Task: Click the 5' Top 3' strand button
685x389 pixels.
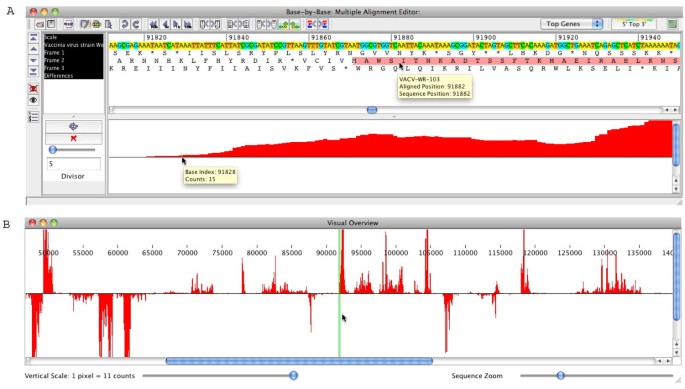Action: tap(633, 24)
